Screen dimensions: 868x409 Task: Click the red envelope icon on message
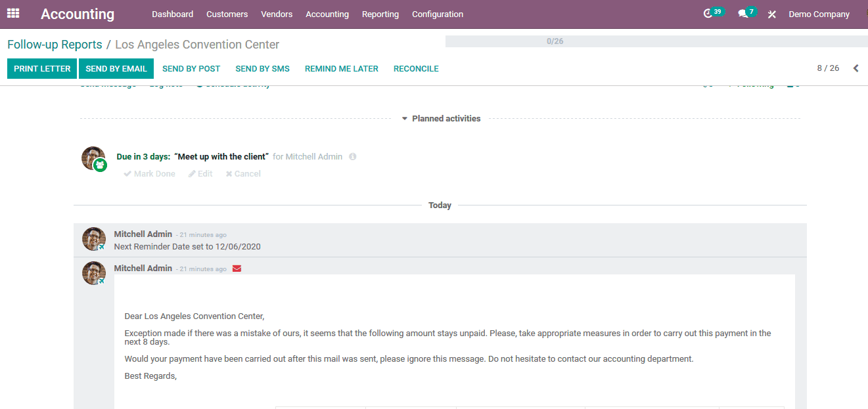[x=237, y=269]
